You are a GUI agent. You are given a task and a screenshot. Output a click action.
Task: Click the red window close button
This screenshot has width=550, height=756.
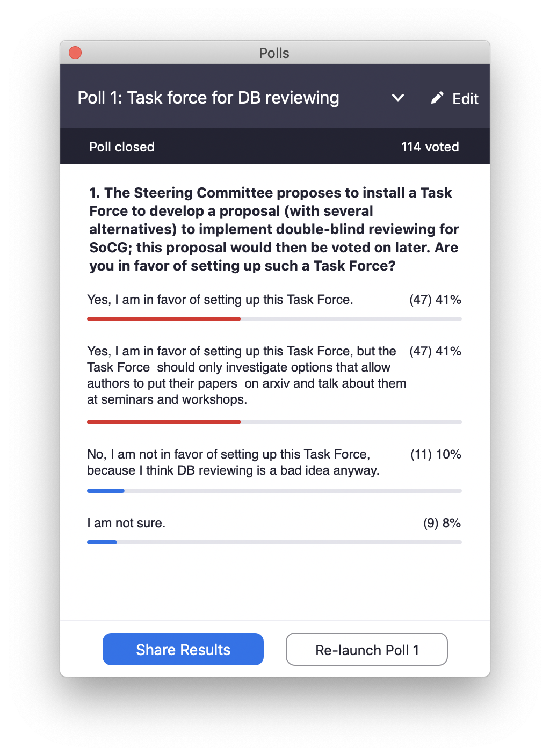click(75, 53)
